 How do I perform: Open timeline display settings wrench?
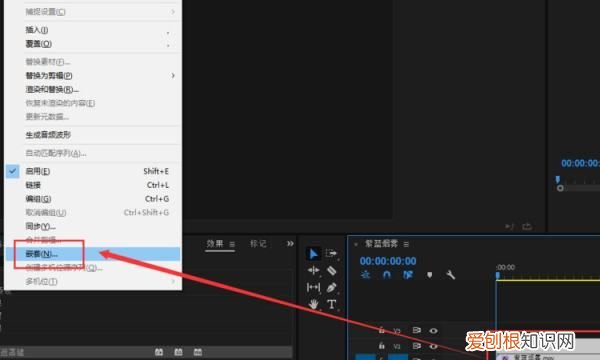point(450,275)
